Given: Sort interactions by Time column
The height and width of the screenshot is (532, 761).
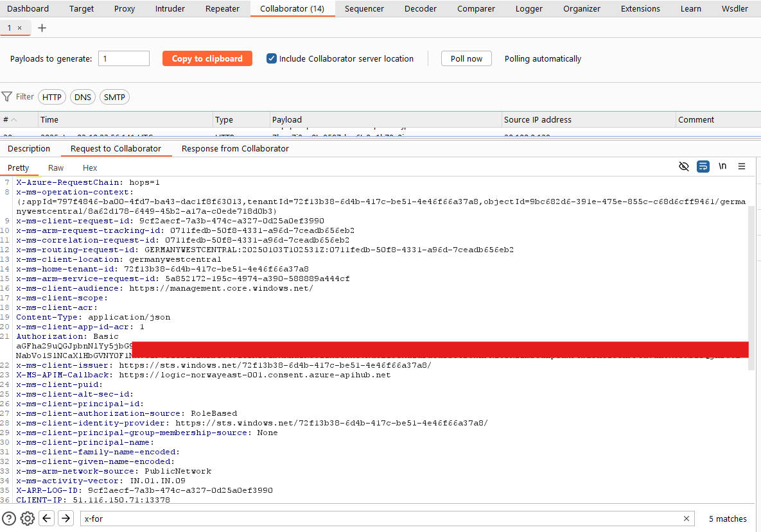Looking at the screenshot, I should (125, 120).
